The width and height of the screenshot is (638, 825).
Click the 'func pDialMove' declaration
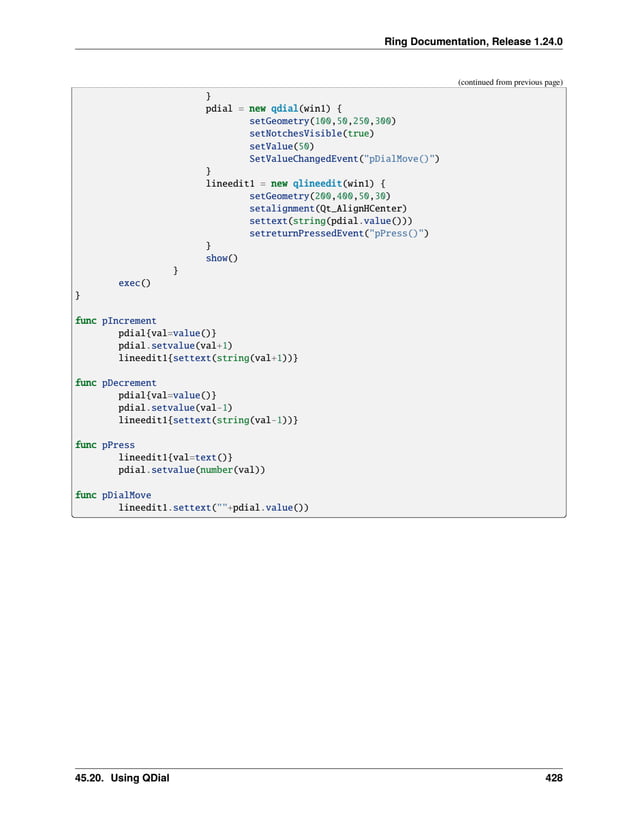pyautogui.click(x=113, y=495)
